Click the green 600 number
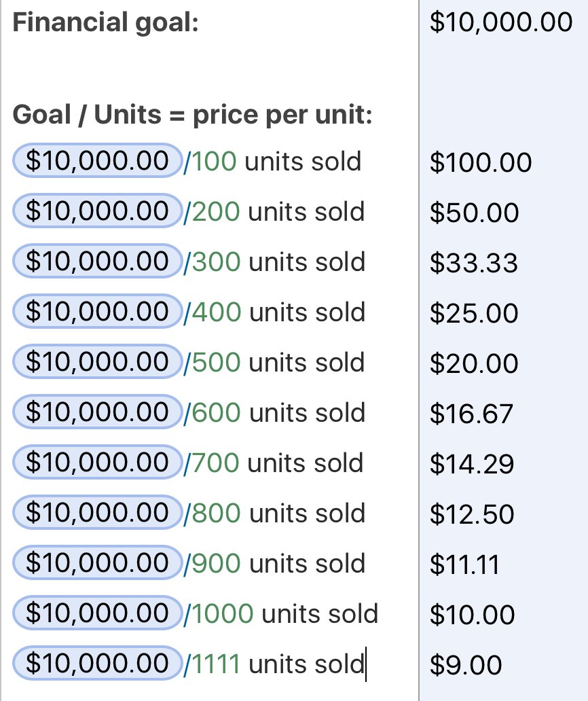The image size is (588, 701). click(x=217, y=413)
